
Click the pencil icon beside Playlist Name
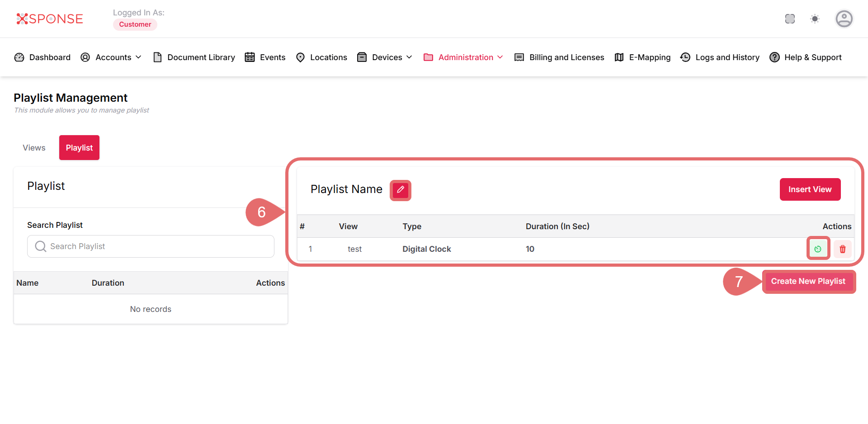coord(400,190)
